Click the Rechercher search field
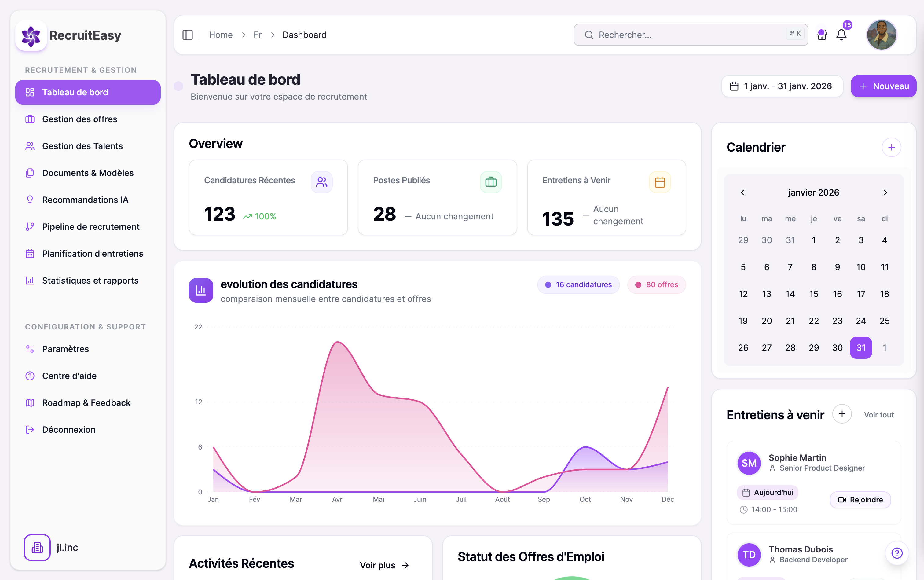The image size is (924, 580). tap(690, 35)
